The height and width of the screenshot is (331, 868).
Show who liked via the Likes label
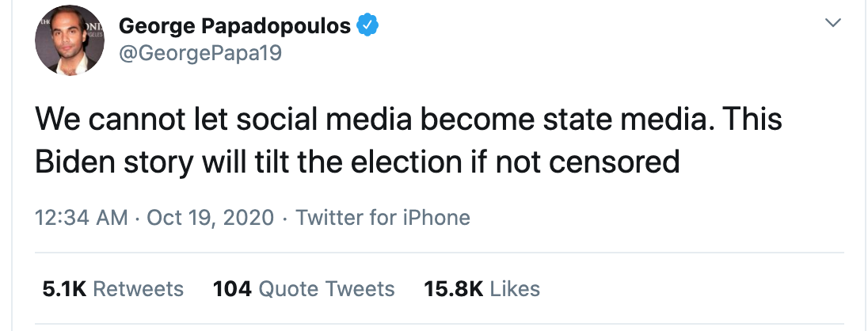(515, 289)
